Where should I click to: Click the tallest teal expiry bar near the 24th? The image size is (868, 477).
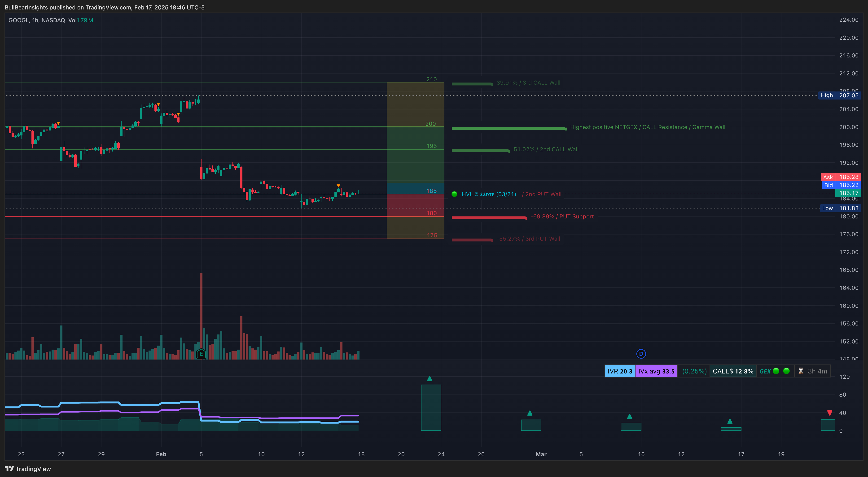pyautogui.click(x=431, y=408)
